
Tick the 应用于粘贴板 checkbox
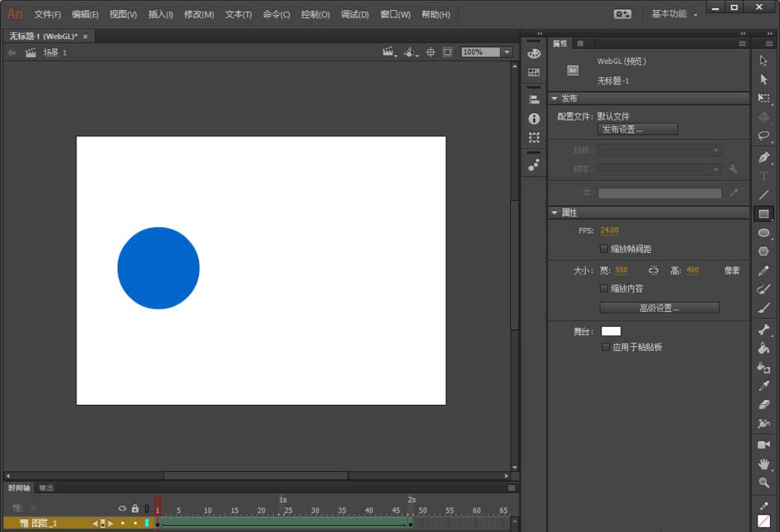tap(606, 347)
